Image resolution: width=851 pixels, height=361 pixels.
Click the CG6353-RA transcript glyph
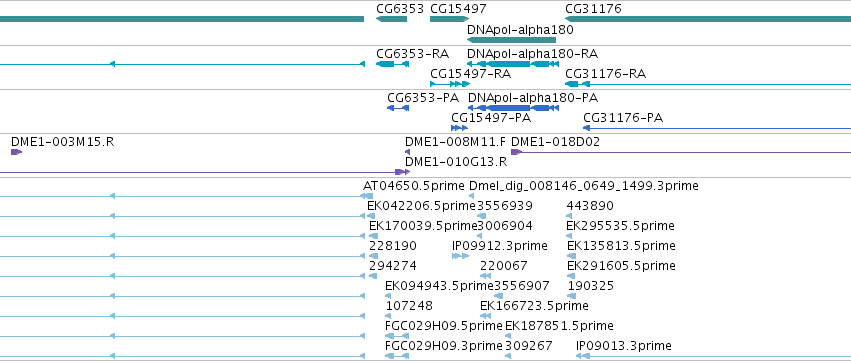click(392, 64)
